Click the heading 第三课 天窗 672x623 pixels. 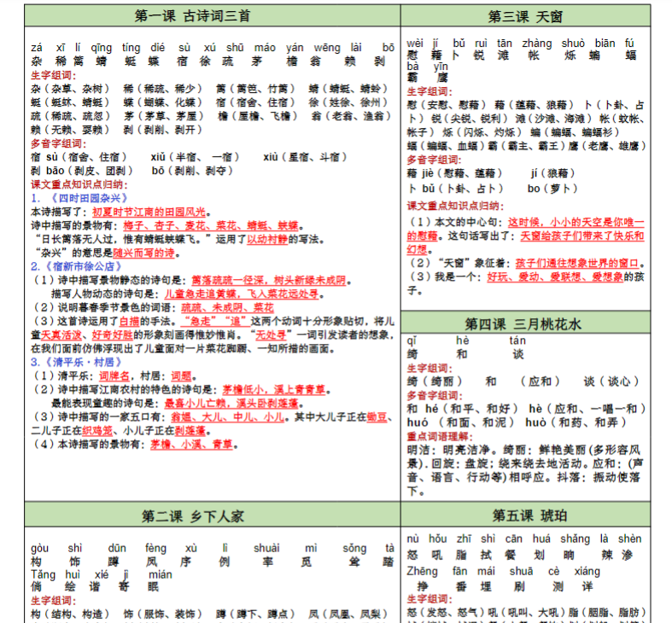(525, 17)
